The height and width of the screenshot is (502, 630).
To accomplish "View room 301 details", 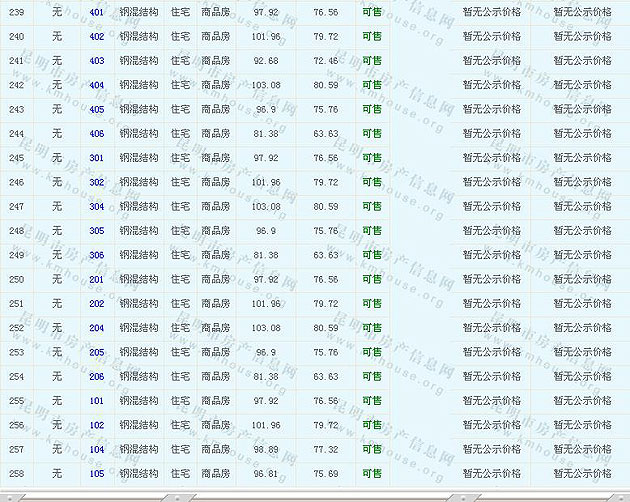I will coord(96,158).
